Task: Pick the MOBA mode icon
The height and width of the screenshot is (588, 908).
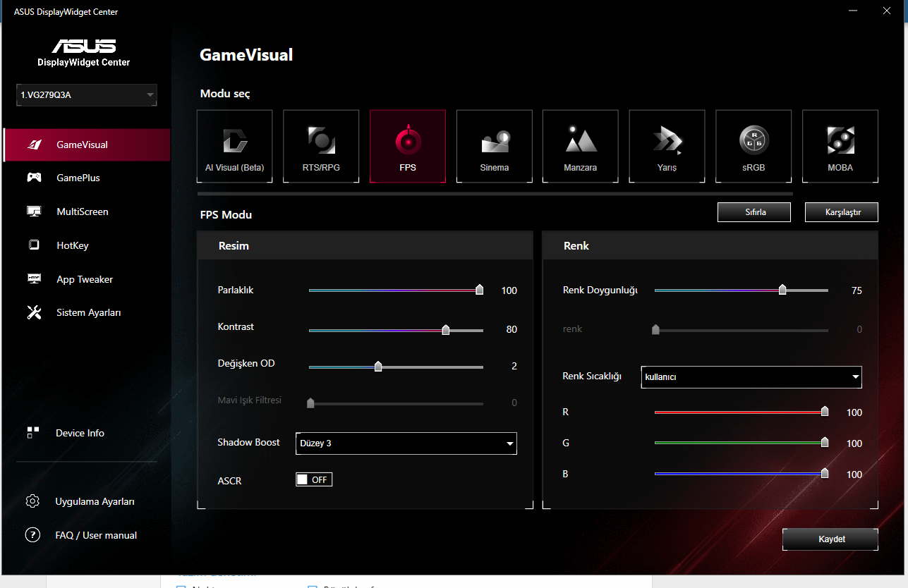Action: tap(840, 141)
